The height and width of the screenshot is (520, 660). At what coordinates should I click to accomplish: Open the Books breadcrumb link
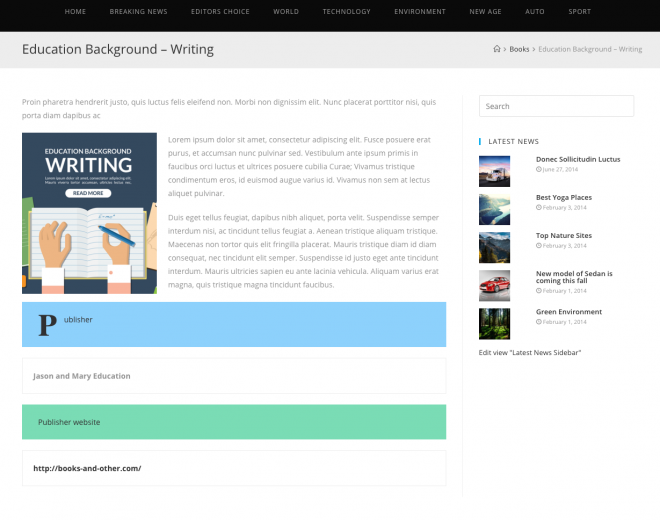click(519, 49)
